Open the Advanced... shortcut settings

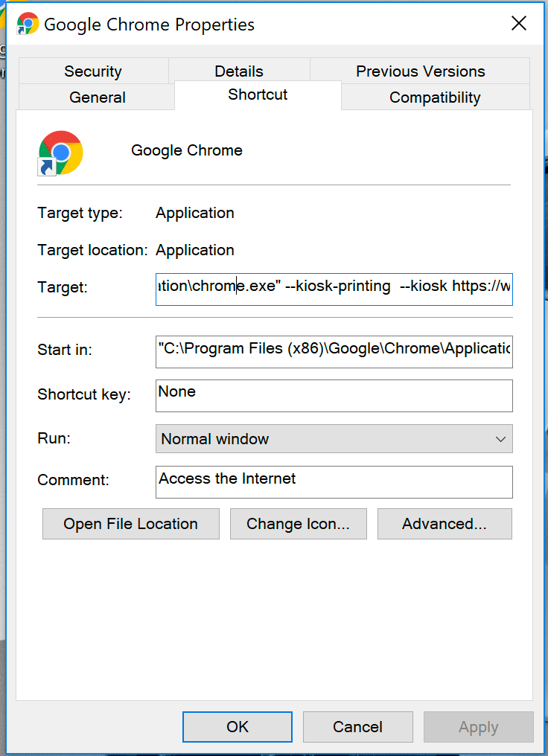(445, 524)
